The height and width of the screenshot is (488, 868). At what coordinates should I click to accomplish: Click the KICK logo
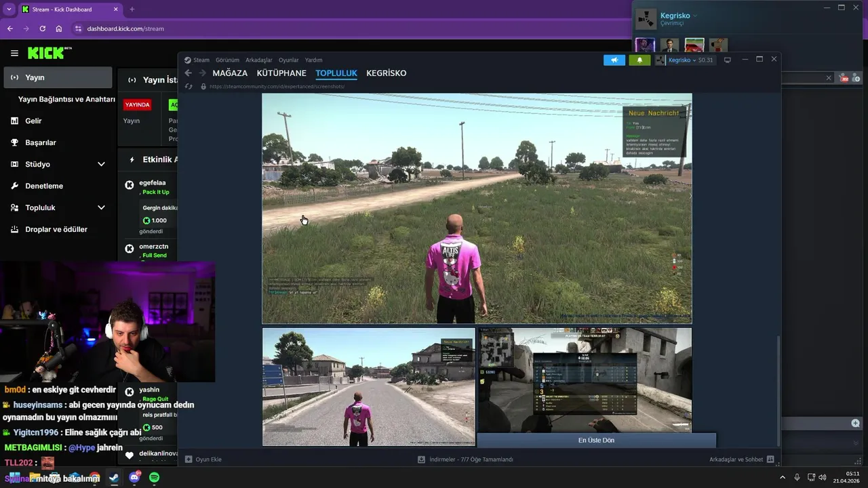pyautogui.click(x=50, y=53)
